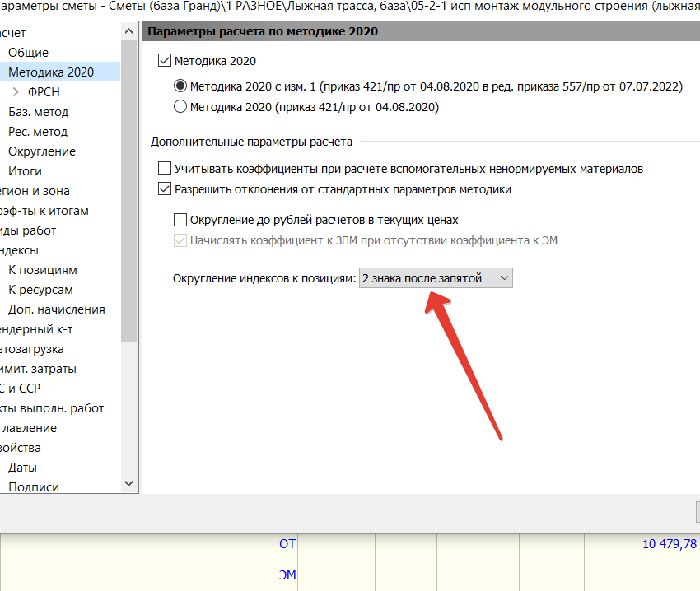Screen dimensions: 700x591
Task: Open Свойства section in sidebar
Action: [x=21, y=448]
